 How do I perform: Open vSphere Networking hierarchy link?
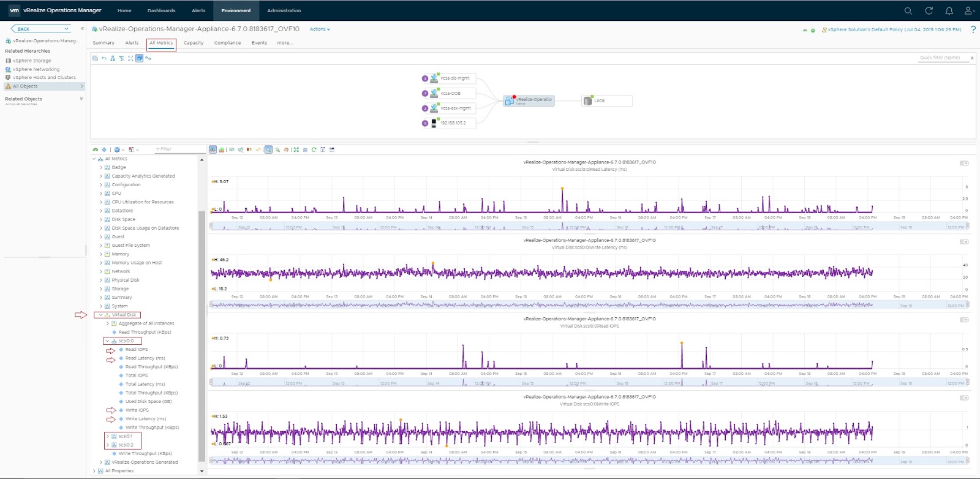pos(36,69)
